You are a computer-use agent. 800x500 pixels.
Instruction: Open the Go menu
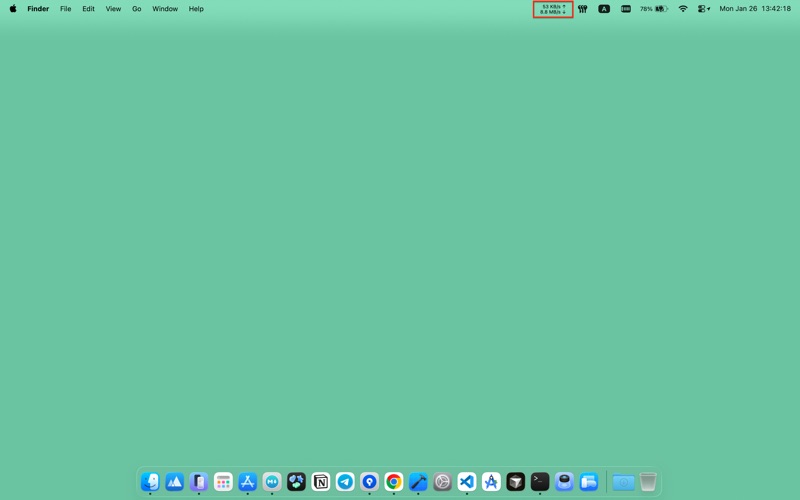pyautogui.click(x=137, y=9)
